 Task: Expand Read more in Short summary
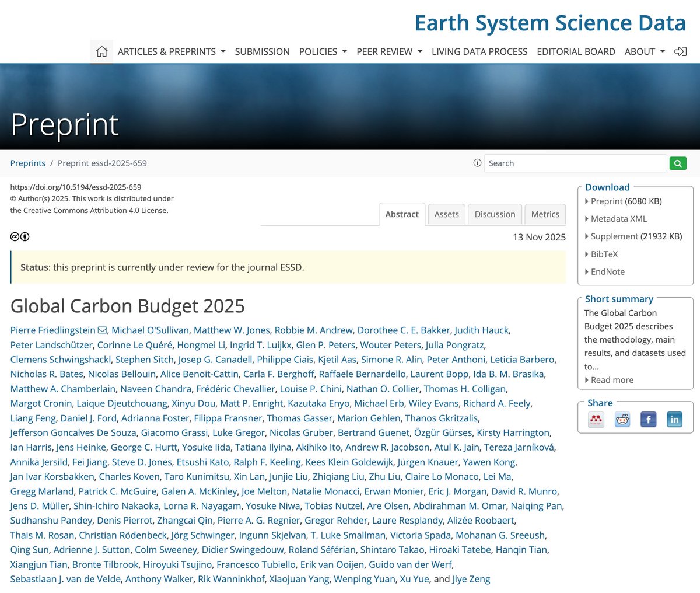coord(609,380)
